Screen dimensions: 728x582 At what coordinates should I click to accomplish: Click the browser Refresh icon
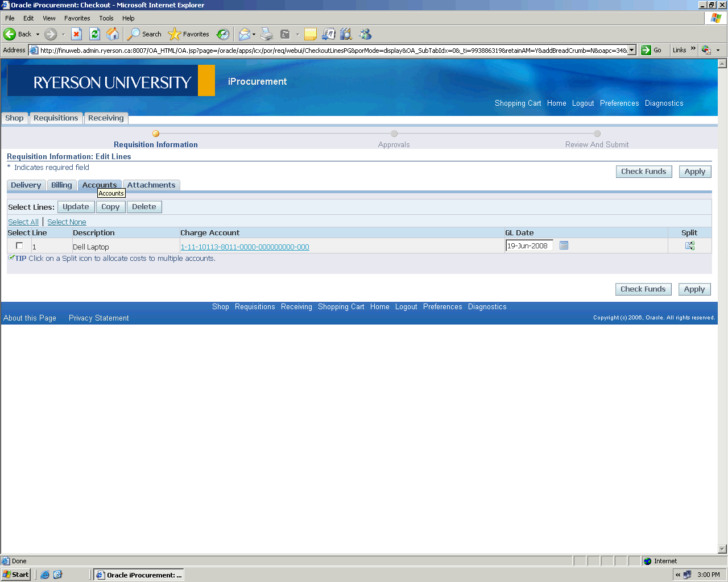tap(95, 34)
